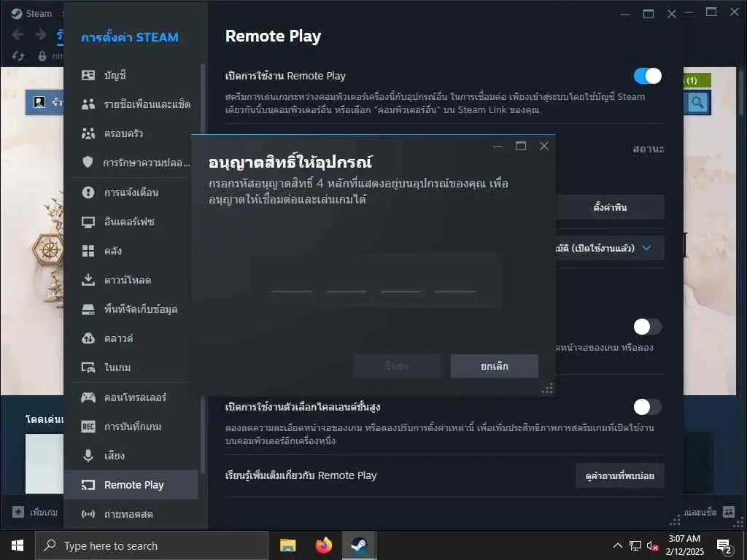The height and width of the screenshot is (560, 747).
Task: Click the Steam logo in the title bar
Action: coord(17,13)
